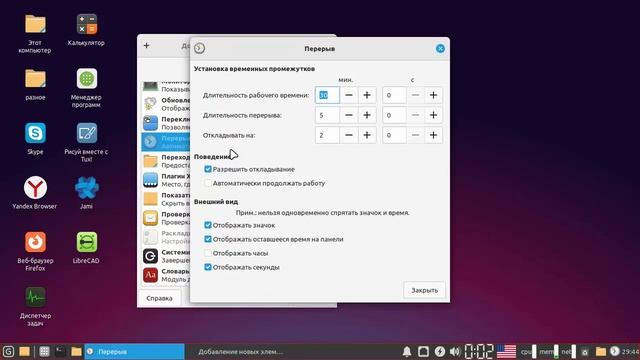The width and height of the screenshot is (640, 360).
Task: Increase Откладывать на seconds with plus
Action: point(433,135)
